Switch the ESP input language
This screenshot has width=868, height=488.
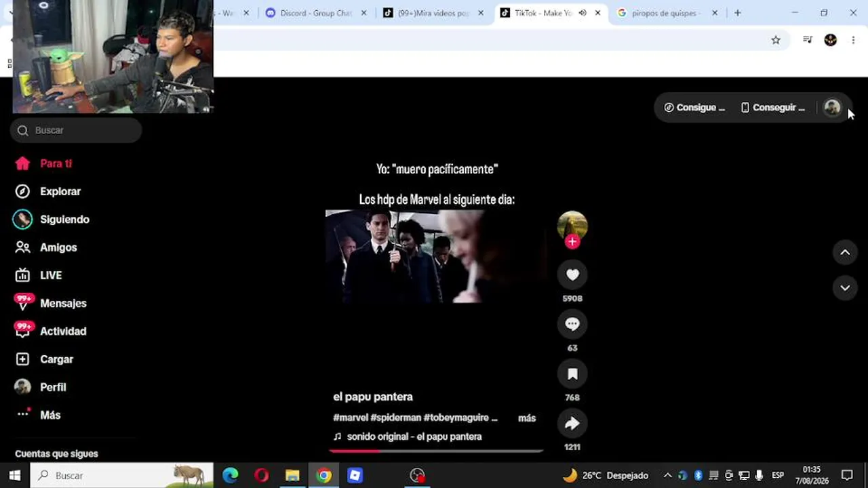click(778, 475)
